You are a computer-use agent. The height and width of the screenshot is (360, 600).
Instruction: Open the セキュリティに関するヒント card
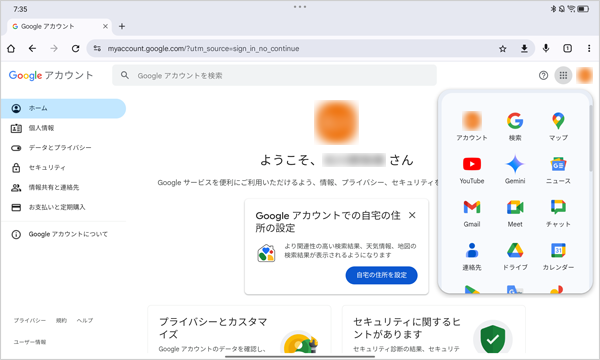click(x=434, y=329)
